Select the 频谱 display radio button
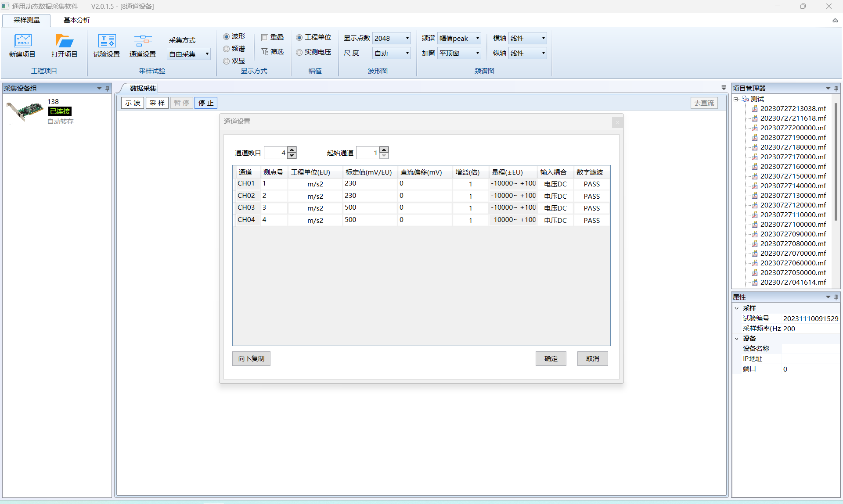 tap(227, 49)
